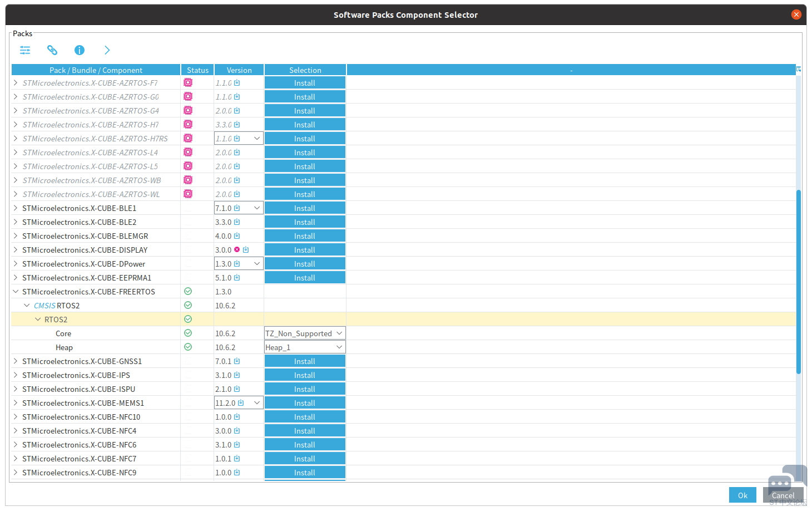Expand the X-CUBE-NFC9 pack
Screen dimensions: 812x511
pos(16,472)
